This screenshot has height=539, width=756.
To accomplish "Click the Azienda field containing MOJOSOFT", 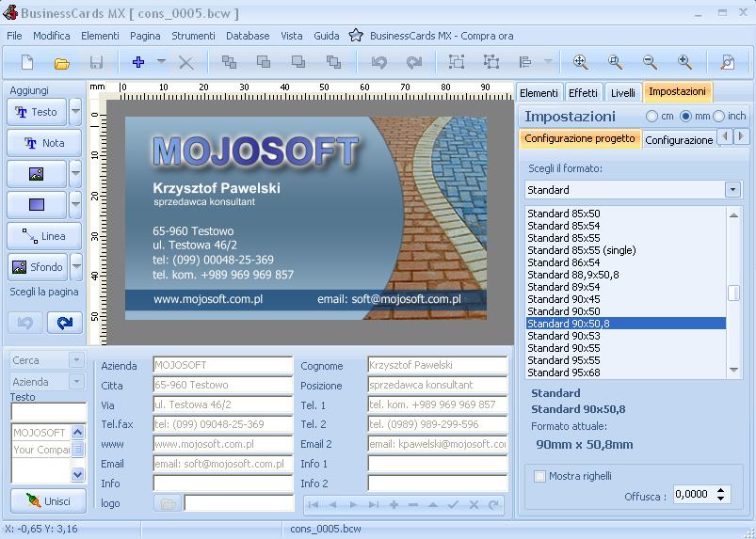I will (x=223, y=365).
